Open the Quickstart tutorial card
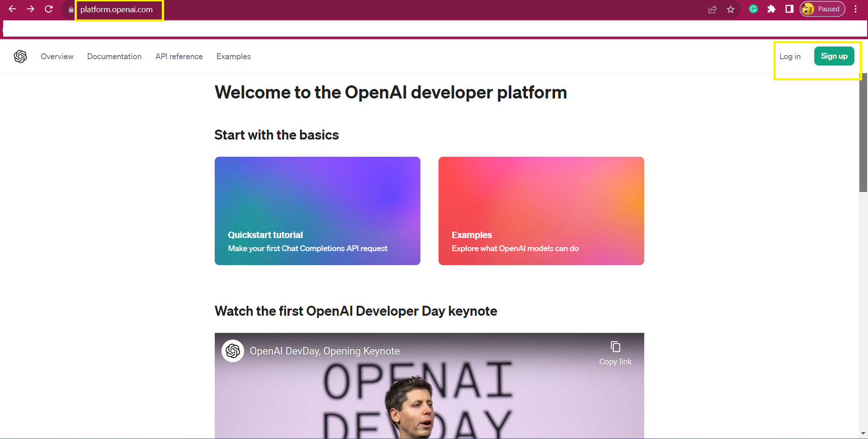 click(317, 211)
